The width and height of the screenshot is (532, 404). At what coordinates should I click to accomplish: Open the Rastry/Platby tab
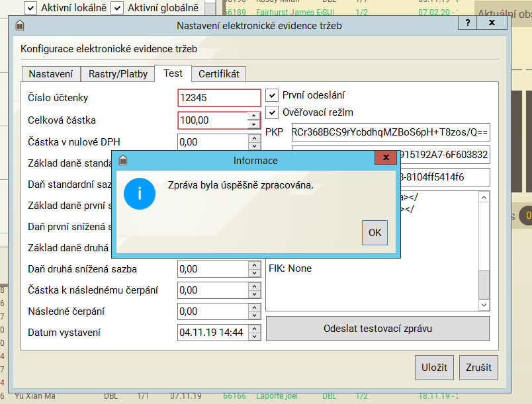118,74
